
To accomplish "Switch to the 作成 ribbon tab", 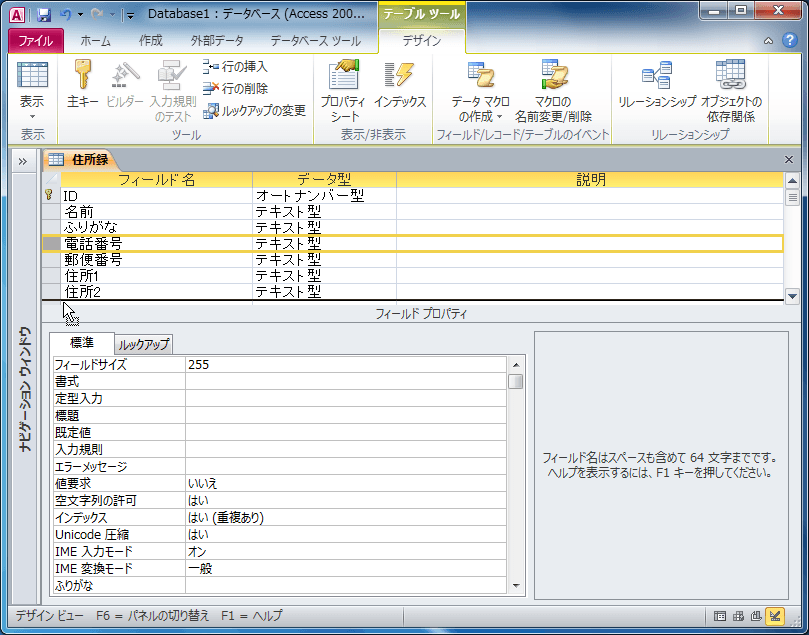I will point(151,41).
